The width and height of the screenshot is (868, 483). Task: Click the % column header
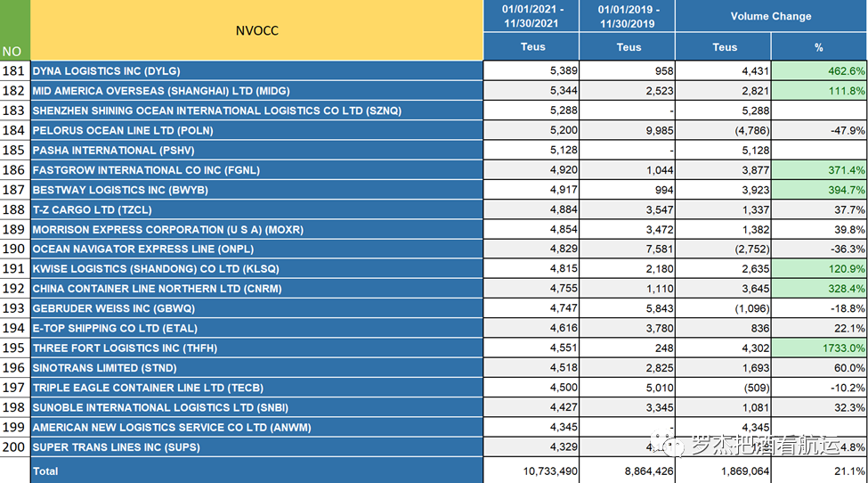click(x=818, y=47)
